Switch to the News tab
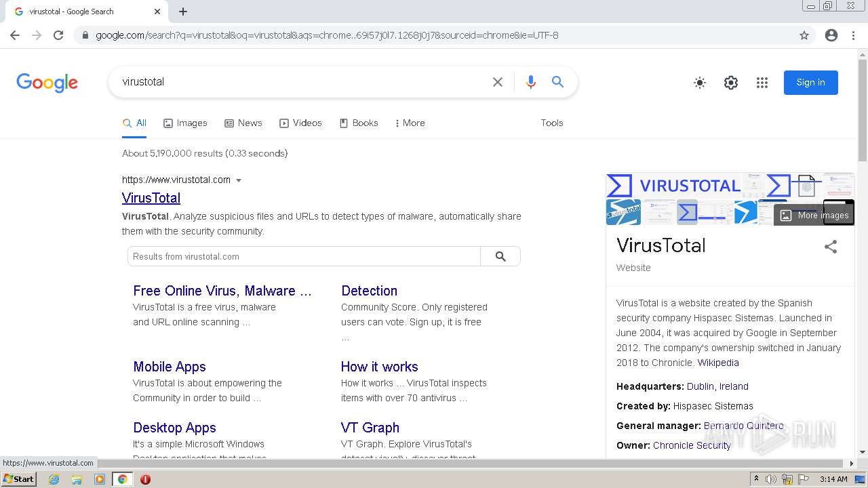The height and width of the screenshot is (488, 868). pos(243,123)
